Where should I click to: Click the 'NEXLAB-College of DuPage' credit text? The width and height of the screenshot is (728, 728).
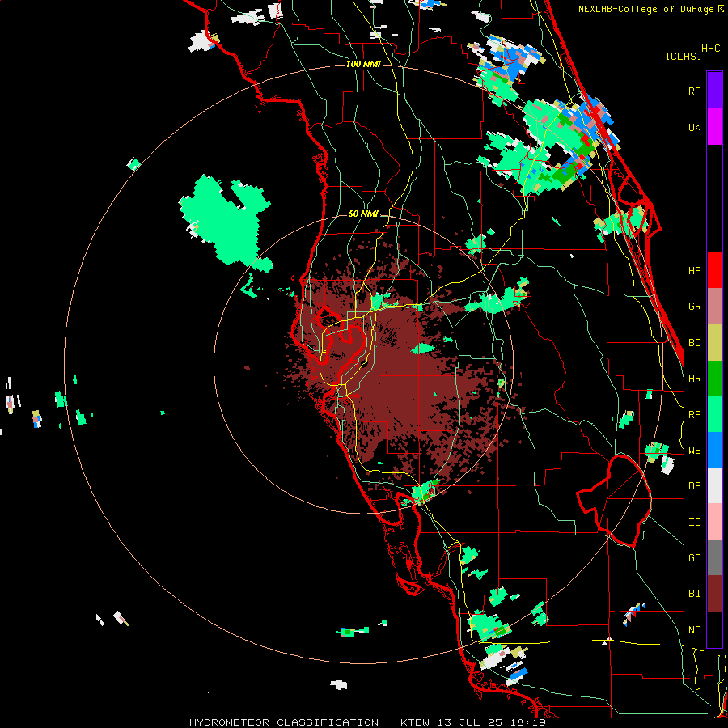645,9
